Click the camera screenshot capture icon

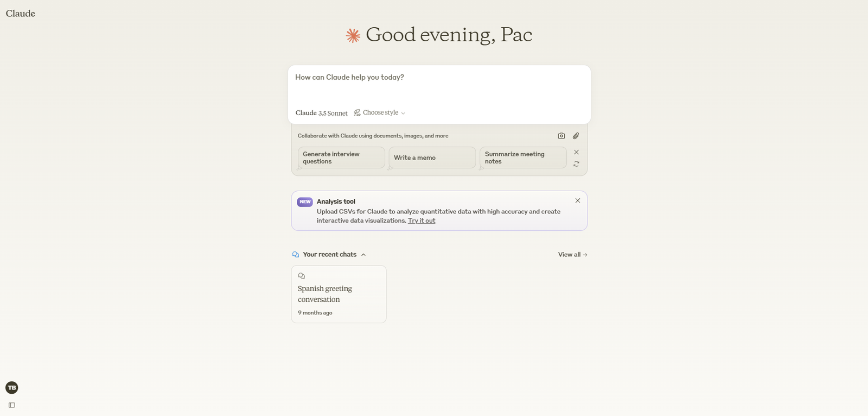pos(561,136)
